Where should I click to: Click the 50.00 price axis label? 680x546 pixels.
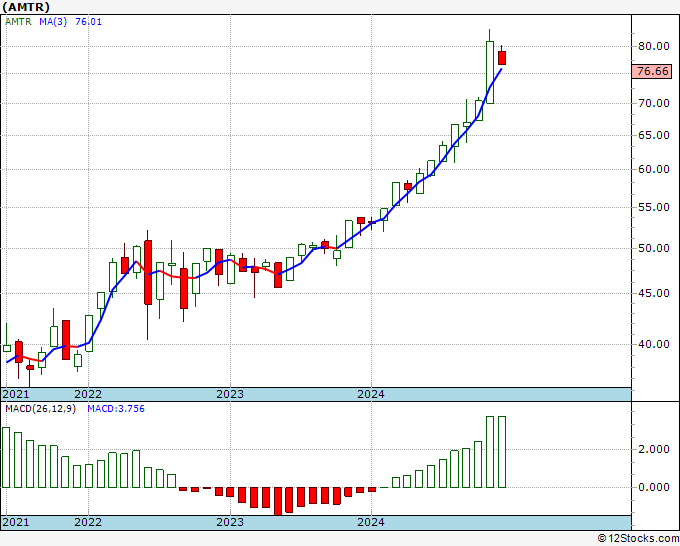(x=654, y=248)
